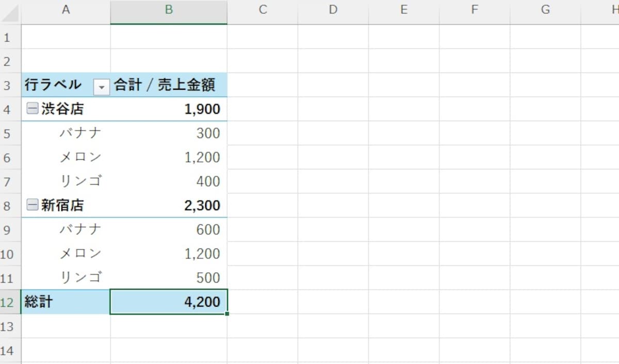Select リンゴ under 渋谷店
This screenshot has width=619, height=364.
coord(66,181)
